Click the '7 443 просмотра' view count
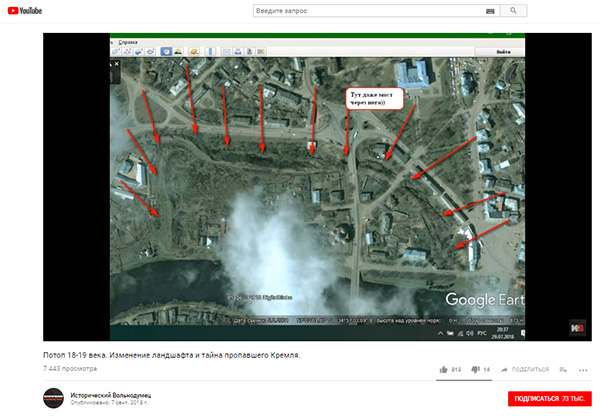The height and width of the screenshot is (416, 600). click(70, 369)
